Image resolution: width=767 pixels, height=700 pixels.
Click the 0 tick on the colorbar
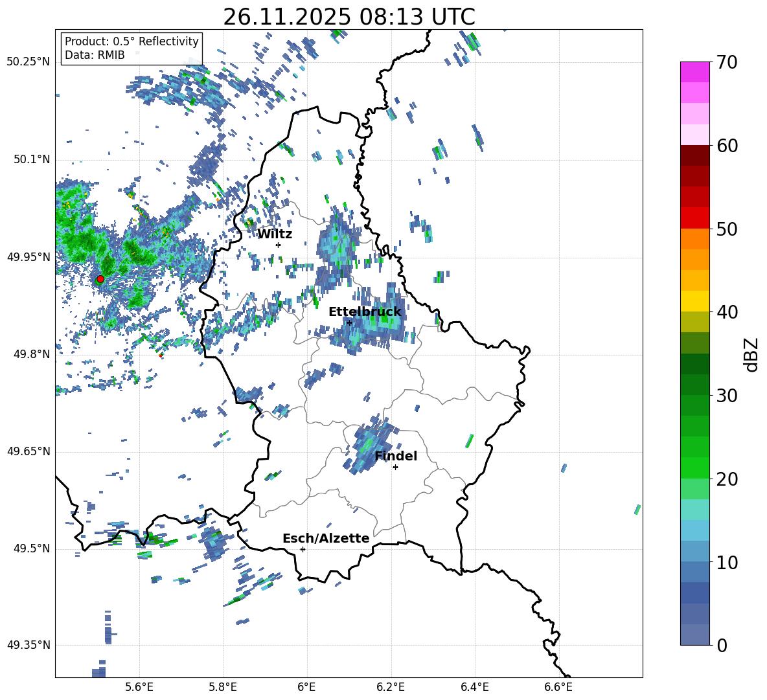tap(722, 645)
